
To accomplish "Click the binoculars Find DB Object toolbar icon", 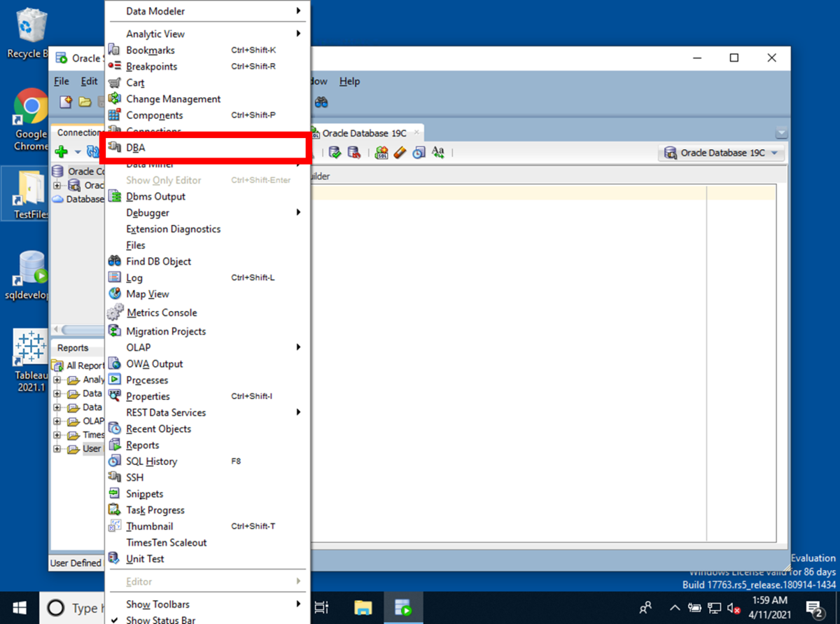I will pyautogui.click(x=321, y=102).
